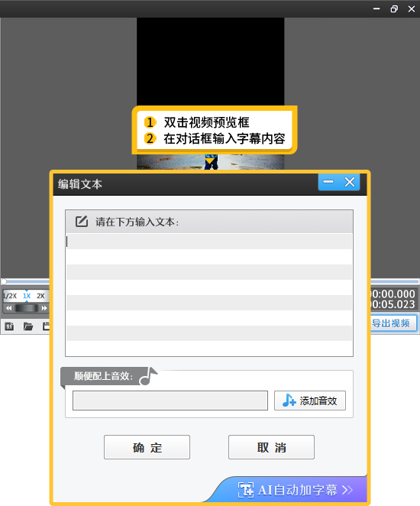Select the 1X playback speed

coord(27,296)
